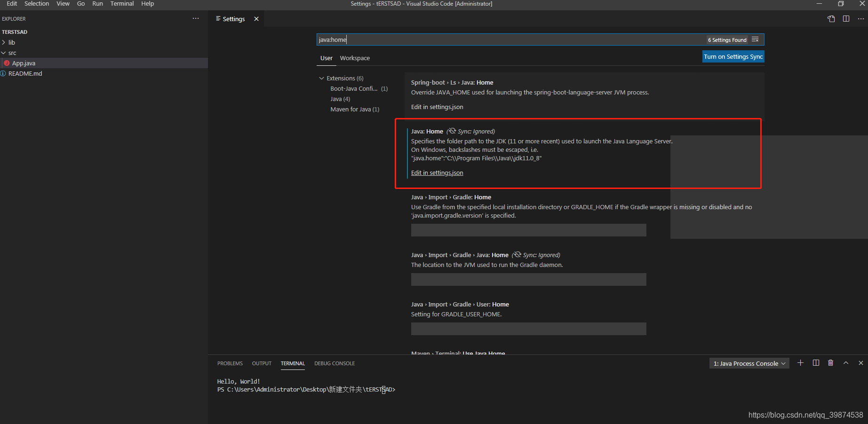This screenshot has width=868, height=424.
Task: Click the Java Import Gradle: Home title
Action: (x=451, y=197)
